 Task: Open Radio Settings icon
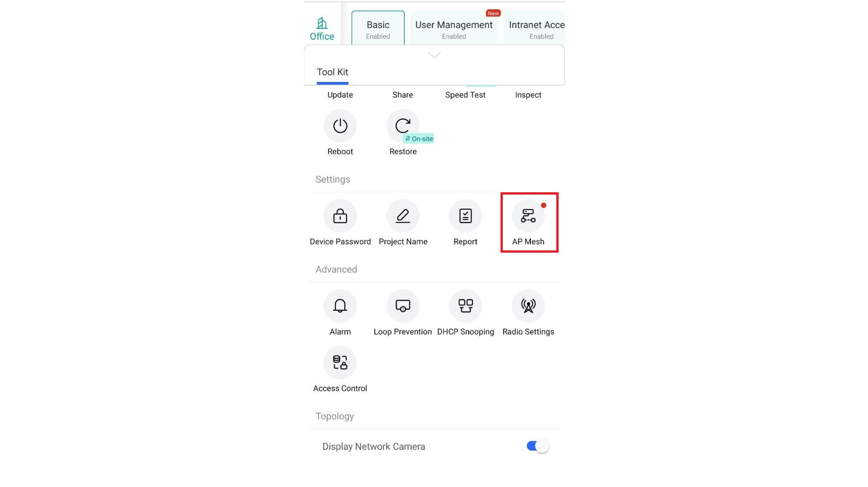(528, 305)
